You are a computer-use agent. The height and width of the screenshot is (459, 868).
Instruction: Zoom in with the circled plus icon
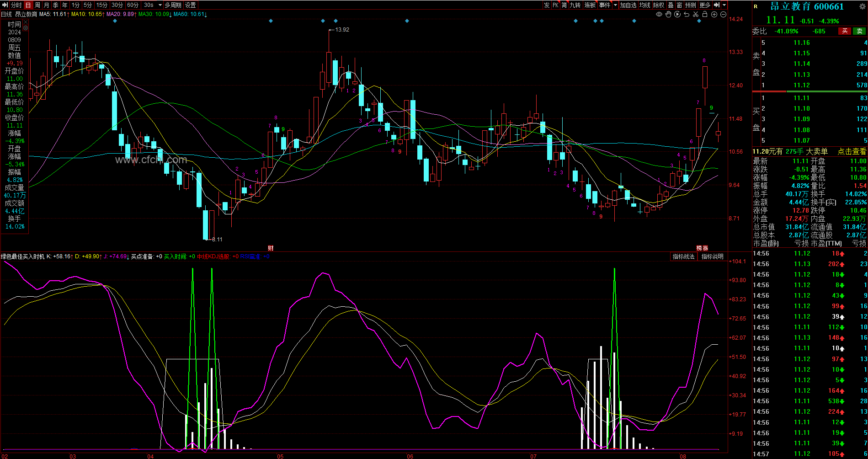click(714, 15)
